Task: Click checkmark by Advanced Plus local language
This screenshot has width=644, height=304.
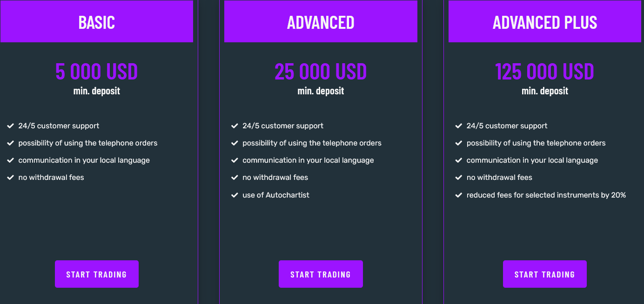Action: pos(459,160)
